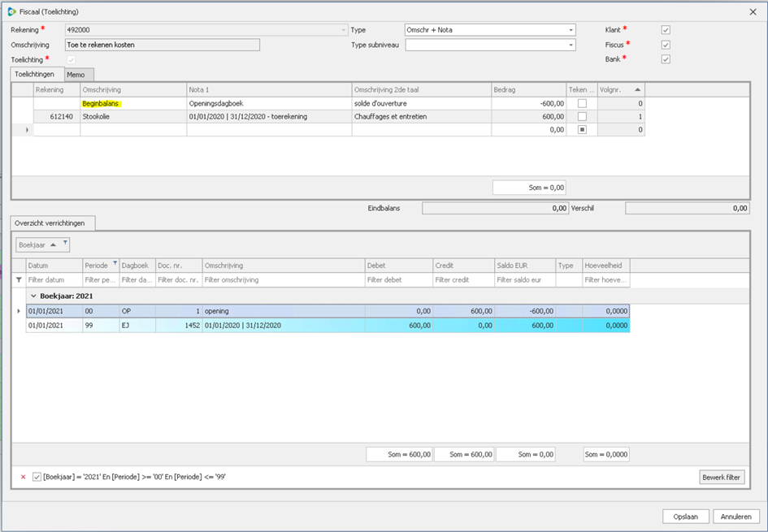This screenshot has width=768, height=532.
Task: Click the funnel icon in the filter row
Action: [20, 279]
